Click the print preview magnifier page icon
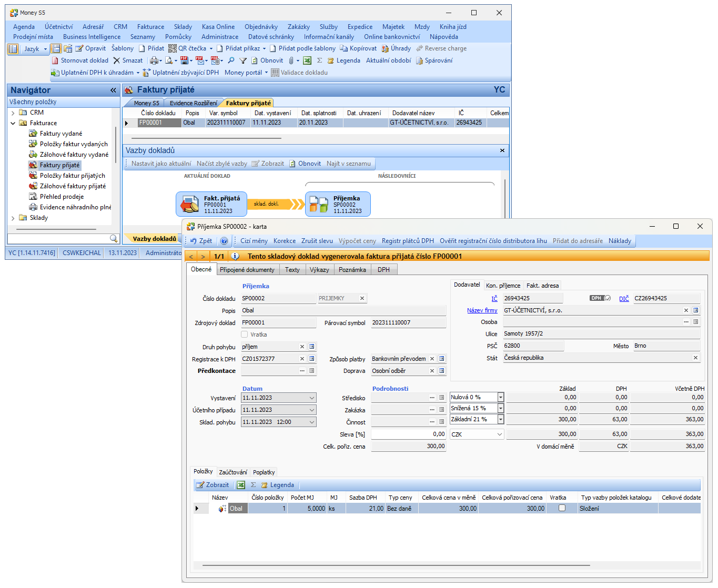The width and height of the screenshot is (718, 588). click(169, 60)
